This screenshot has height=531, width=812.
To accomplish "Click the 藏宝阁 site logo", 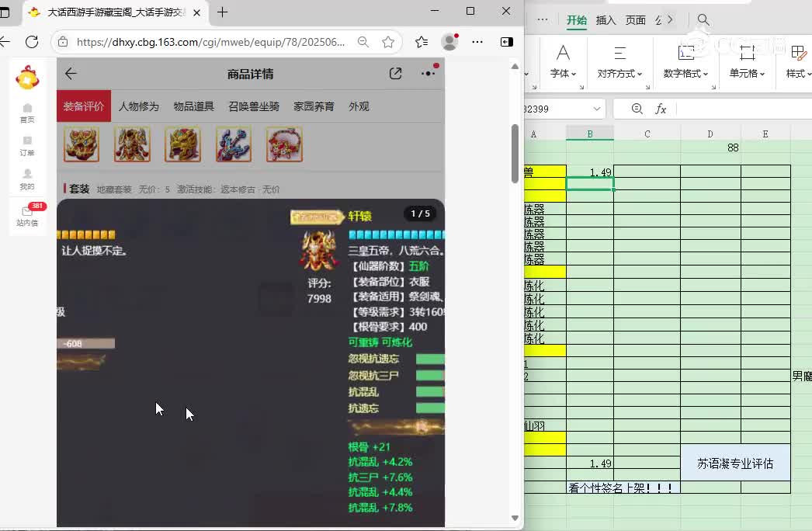I will [27, 78].
